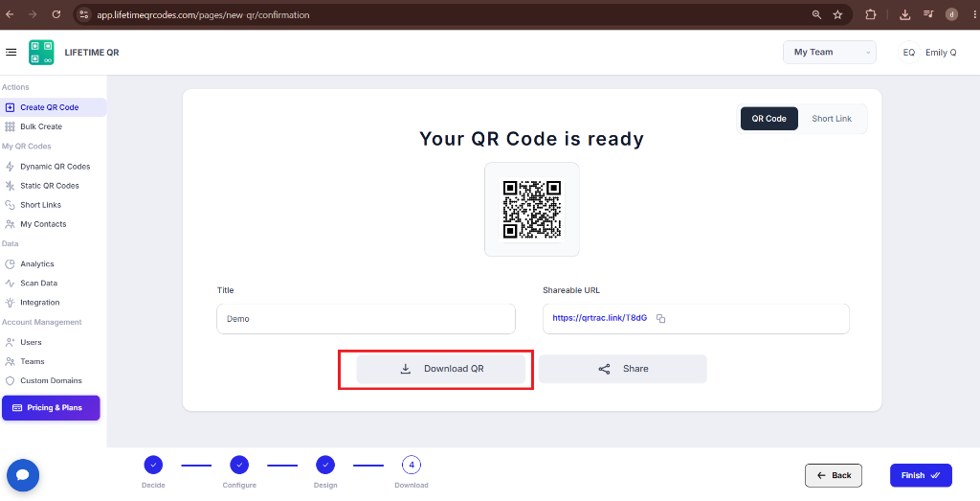Click the Dynamic QR Codes lightning icon
The image size is (980, 501).
[x=10, y=167]
